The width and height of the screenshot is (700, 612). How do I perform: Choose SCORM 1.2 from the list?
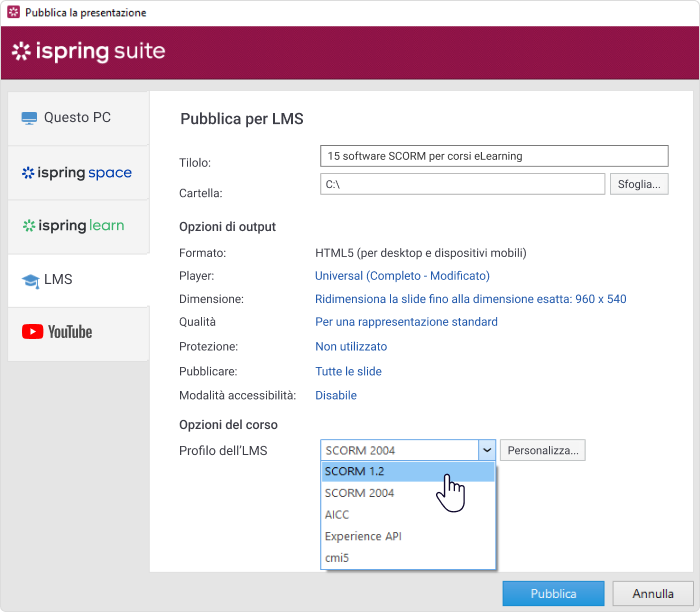[408, 471]
